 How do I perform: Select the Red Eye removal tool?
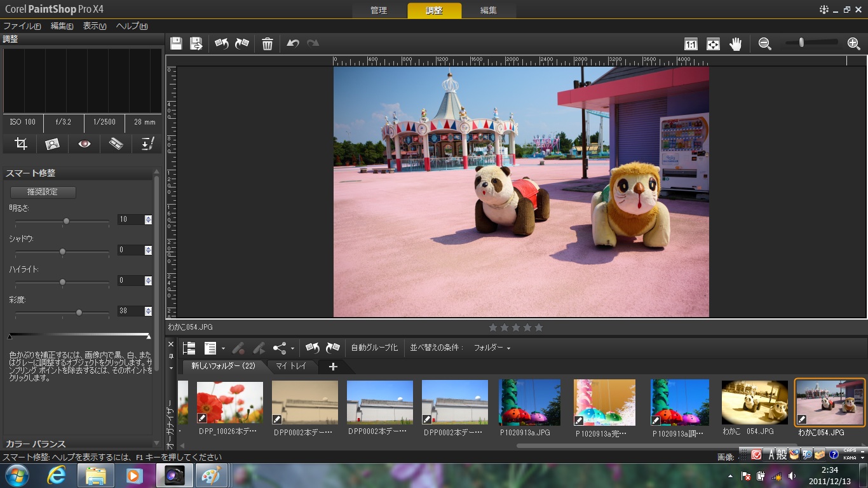85,144
